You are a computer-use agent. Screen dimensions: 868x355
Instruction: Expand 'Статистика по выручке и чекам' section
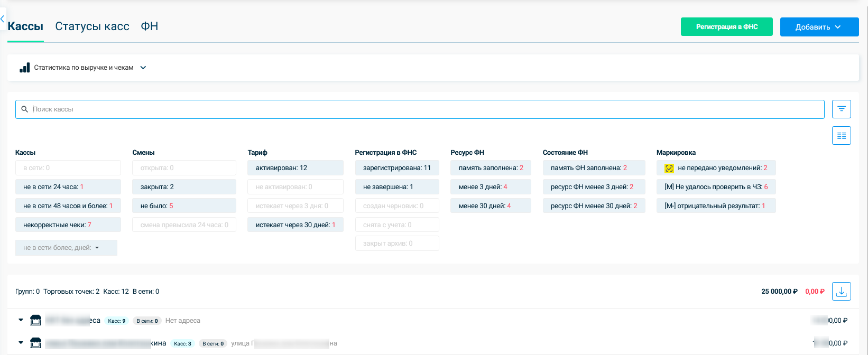[x=143, y=68]
